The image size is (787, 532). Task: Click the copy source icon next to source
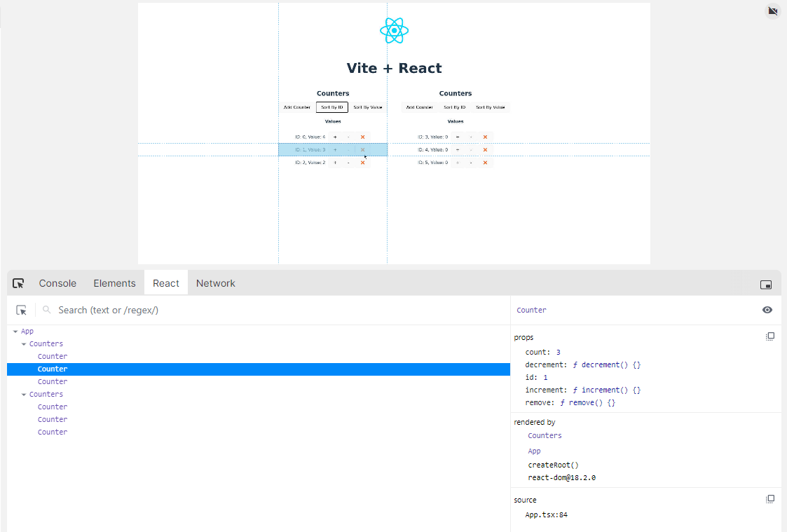[770, 498]
